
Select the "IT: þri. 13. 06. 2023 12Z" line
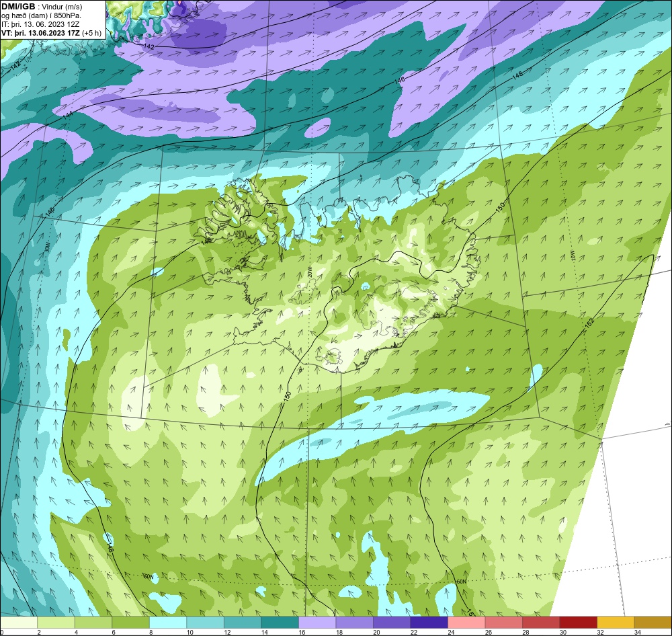point(40,24)
